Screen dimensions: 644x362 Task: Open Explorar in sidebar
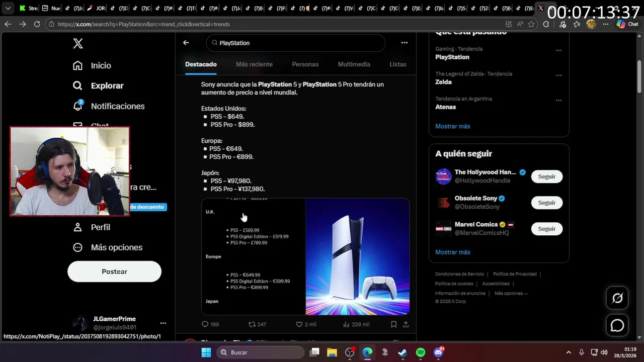[x=98, y=85]
